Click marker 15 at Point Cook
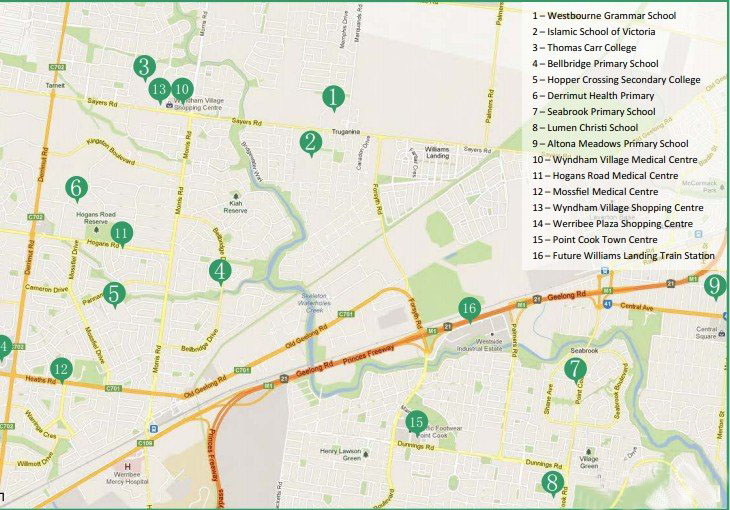Screen dimensions: 730x510 click(x=417, y=422)
